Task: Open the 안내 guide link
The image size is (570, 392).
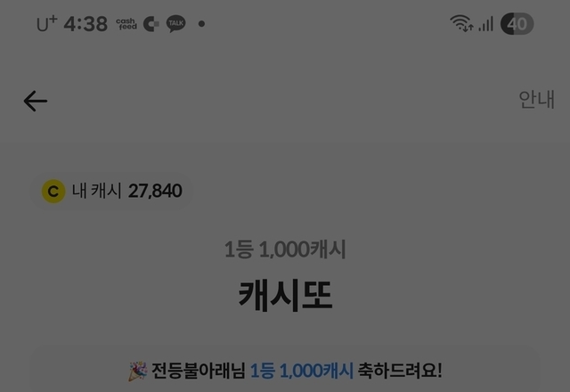Action: (536, 99)
